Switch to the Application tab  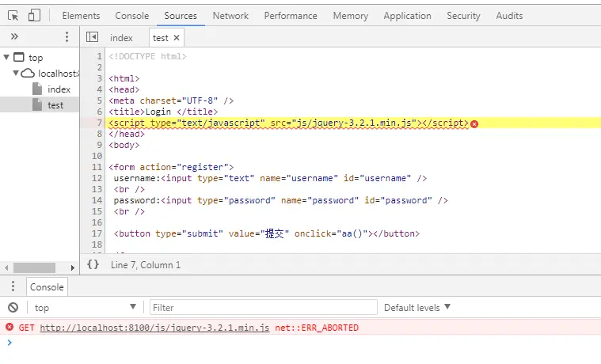[407, 16]
